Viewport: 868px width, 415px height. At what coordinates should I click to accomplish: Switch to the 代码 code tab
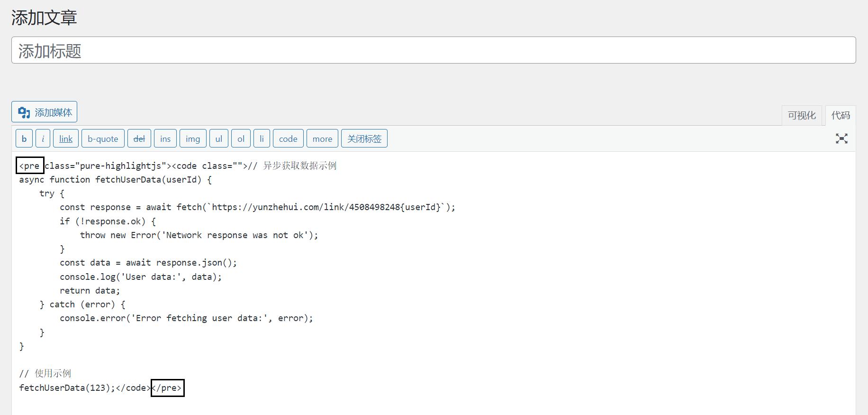841,115
